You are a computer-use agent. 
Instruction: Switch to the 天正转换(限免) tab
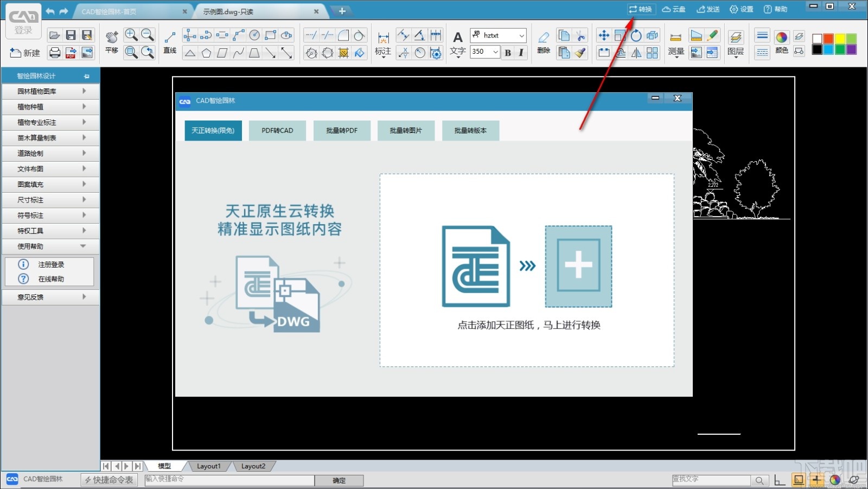[x=213, y=130]
